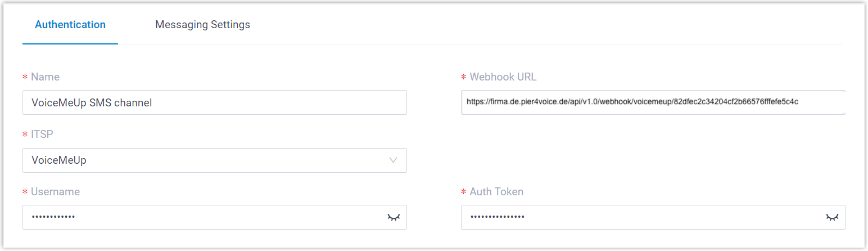Focus the Auth Token input field
The width and height of the screenshot is (868, 251).
[x=641, y=217]
